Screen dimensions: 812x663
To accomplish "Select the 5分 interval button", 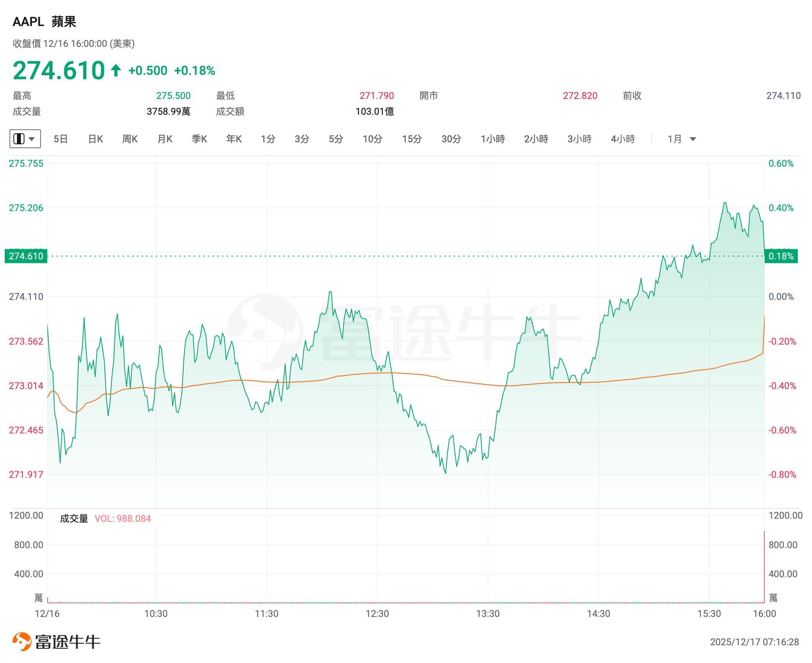I will click(336, 139).
